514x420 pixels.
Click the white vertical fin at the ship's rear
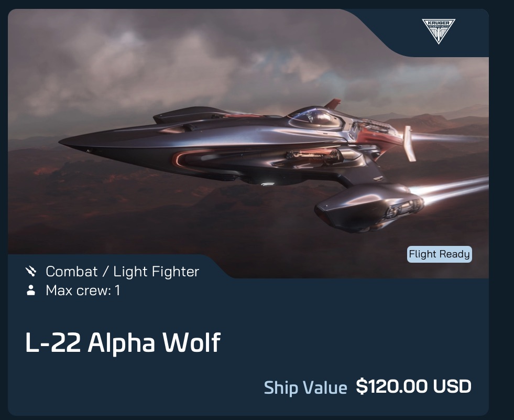[x=409, y=143]
